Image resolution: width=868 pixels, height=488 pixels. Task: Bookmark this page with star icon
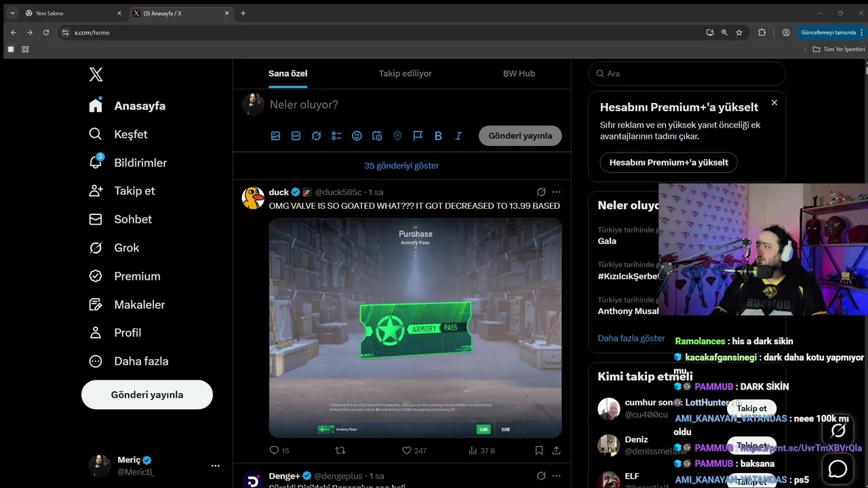coord(739,32)
